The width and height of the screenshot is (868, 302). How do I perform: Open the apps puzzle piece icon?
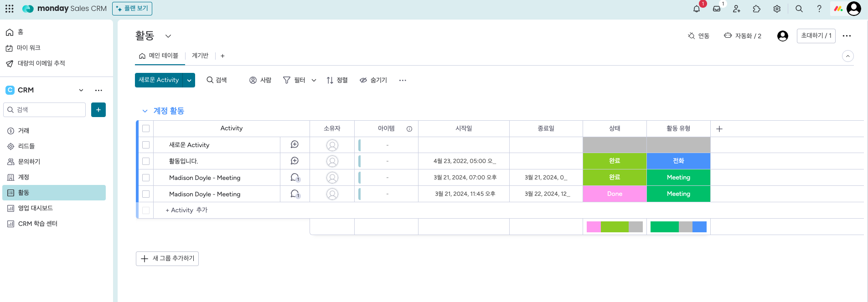[757, 9]
